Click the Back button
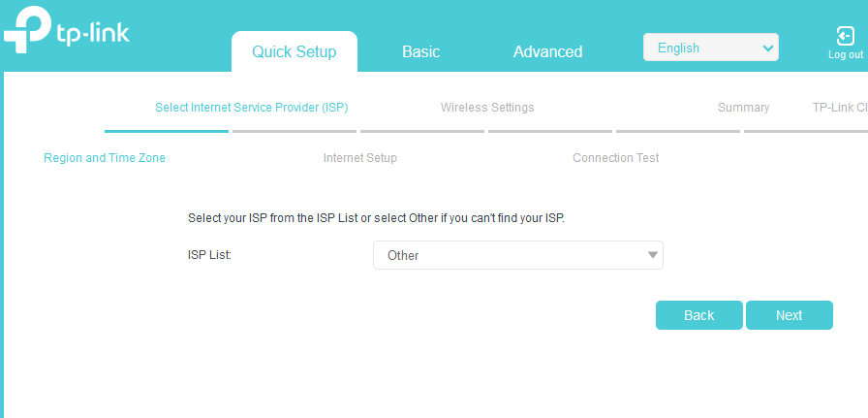The width and height of the screenshot is (868, 418). [698, 315]
